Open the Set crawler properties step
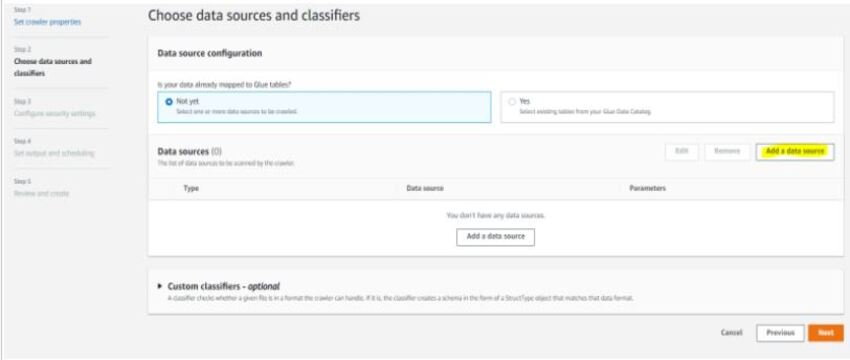This screenshot has width=850, height=360. [48, 22]
